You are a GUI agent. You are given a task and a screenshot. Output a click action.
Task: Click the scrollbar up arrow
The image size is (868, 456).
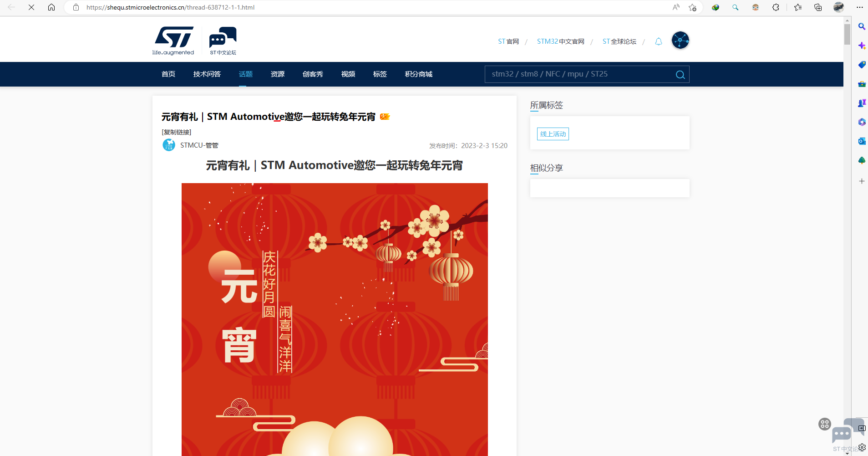(847, 20)
